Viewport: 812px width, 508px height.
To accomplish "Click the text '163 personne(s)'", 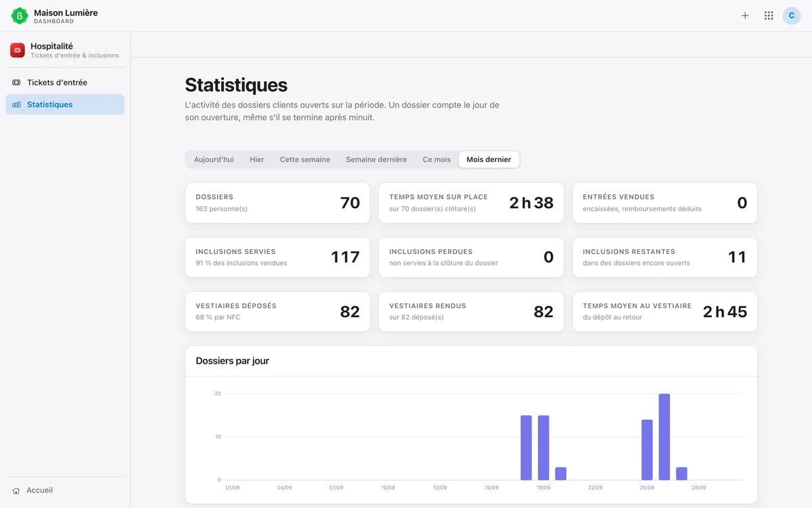I will 221,209.
